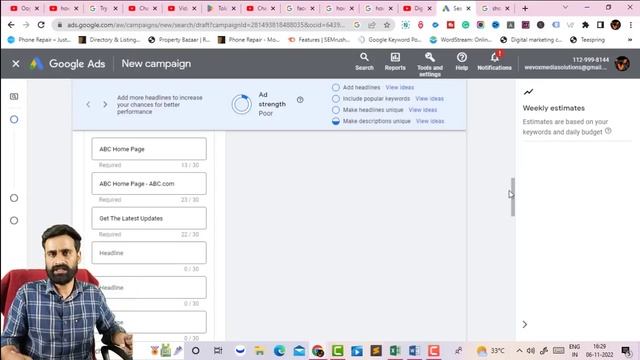Click the Weekly estimates trend icon

[528, 92]
